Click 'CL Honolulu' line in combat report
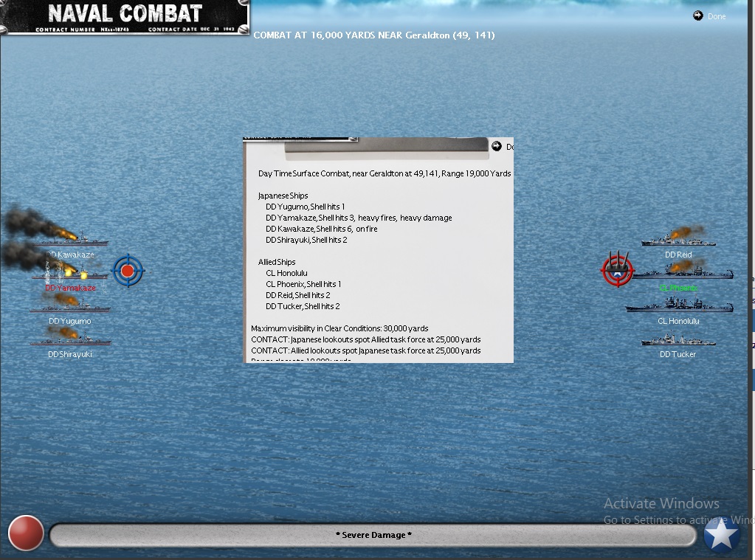The height and width of the screenshot is (560, 755). click(286, 273)
